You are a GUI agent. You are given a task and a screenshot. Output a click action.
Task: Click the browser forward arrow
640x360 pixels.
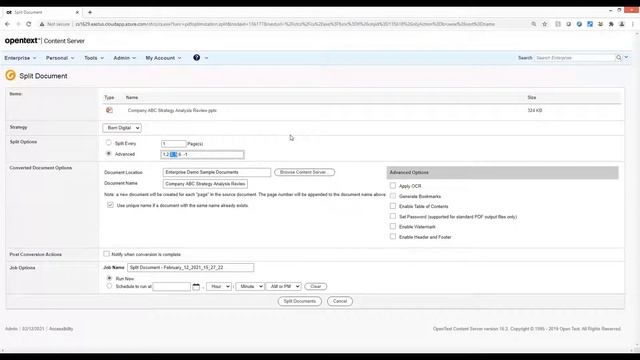(x=18, y=24)
